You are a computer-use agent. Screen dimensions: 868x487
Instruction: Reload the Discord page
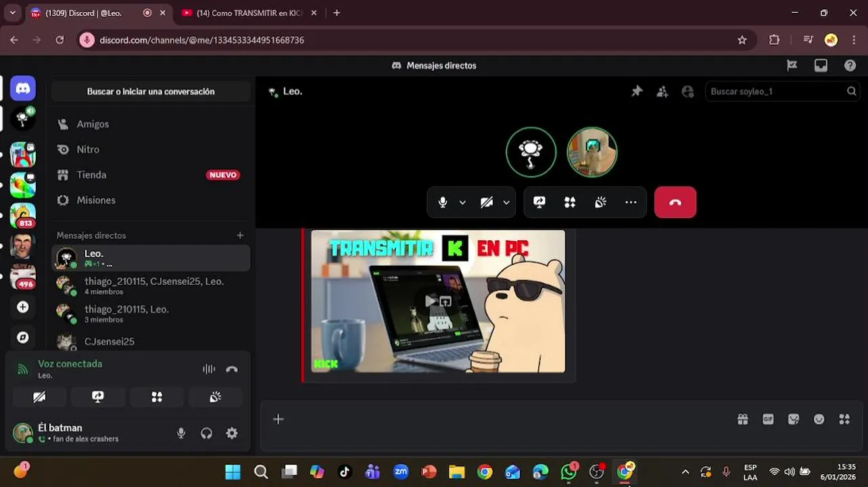tap(59, 40)
